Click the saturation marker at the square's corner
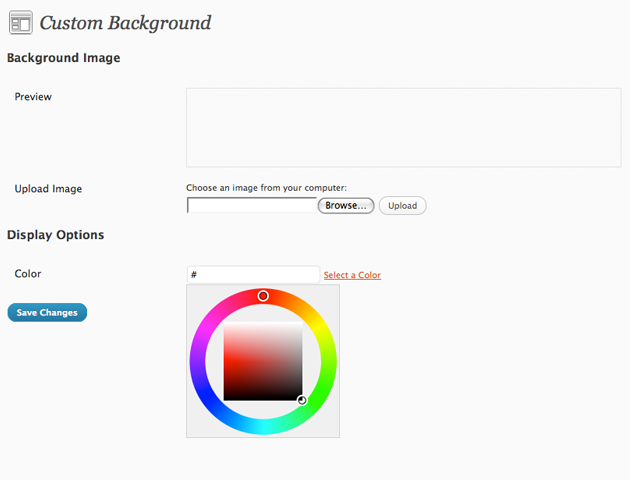This screenshot has width=630, height=480. [x=302, y=400]
